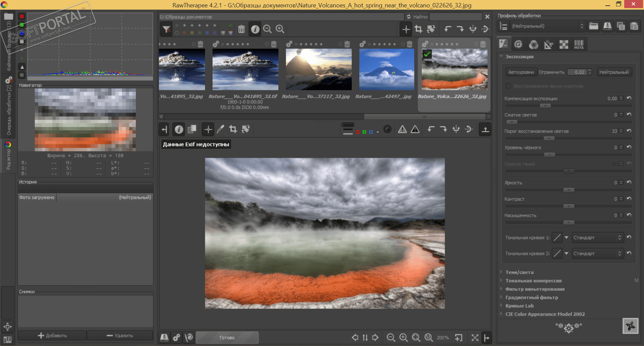Flip the image horizontally in the editor toolbar
The width and height of the screenshot is (644, 346).
456,129
